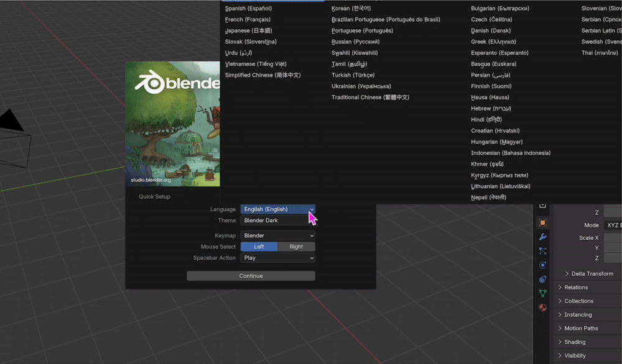Choose Hausa language option
The height and width of the screenshot is (364, 622).
click(490, 97)
